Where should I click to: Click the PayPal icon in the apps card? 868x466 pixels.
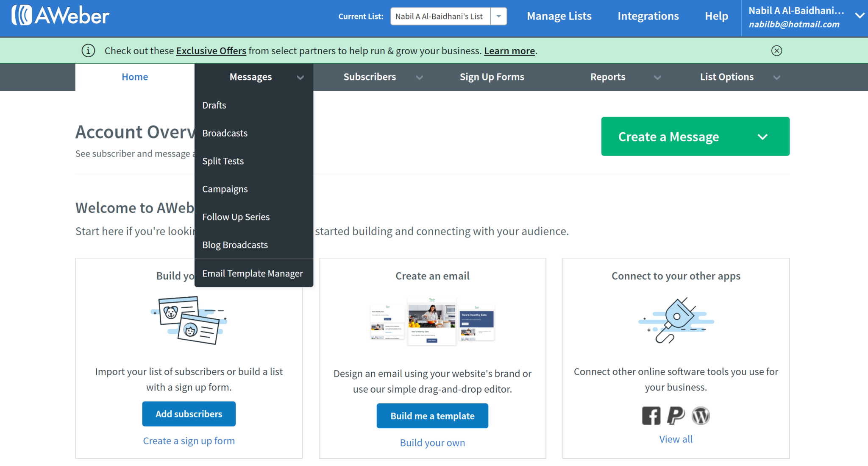pyautogui.click(x=676, y=416)
